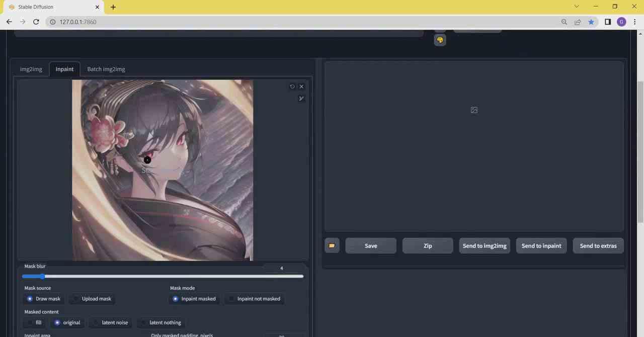Click the yellow icon above the results panel

440,39
